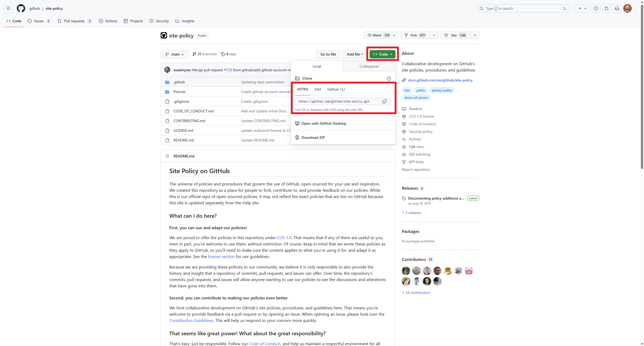
Task: Click Download ZIP
Action: [313, 138]
